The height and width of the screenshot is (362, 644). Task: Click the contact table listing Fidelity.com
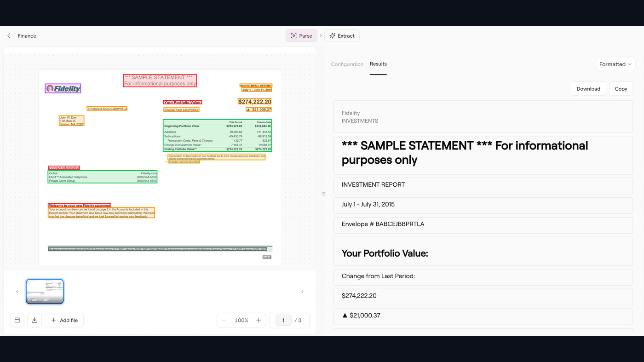point(103,177)
